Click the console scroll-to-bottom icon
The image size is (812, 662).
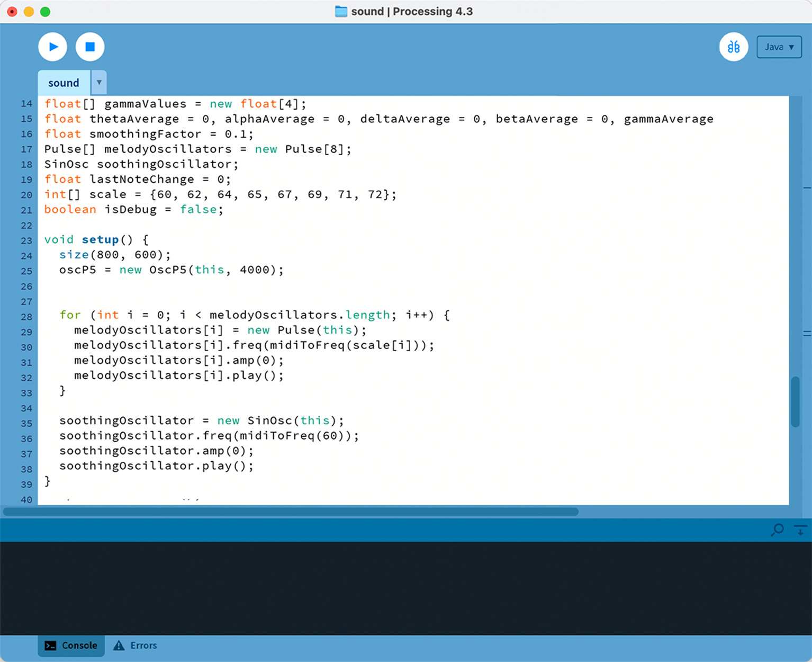800,529
